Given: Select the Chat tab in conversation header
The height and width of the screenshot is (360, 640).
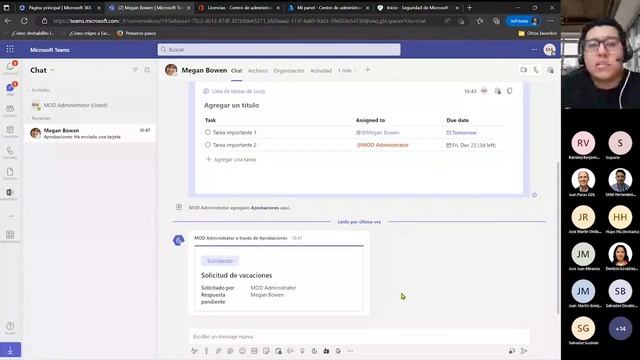Looking at the screenshot, I should click(237, 71).
